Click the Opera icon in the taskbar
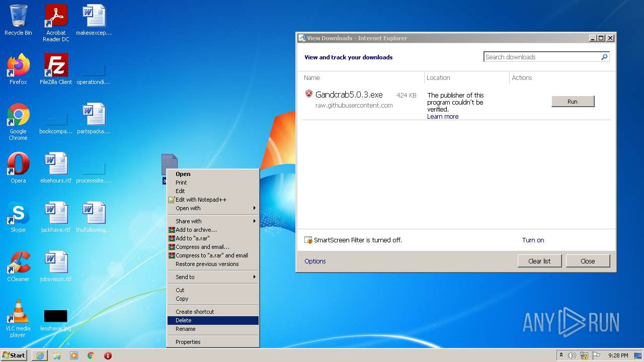The image size is (644, 362). [x=108, y=355]
